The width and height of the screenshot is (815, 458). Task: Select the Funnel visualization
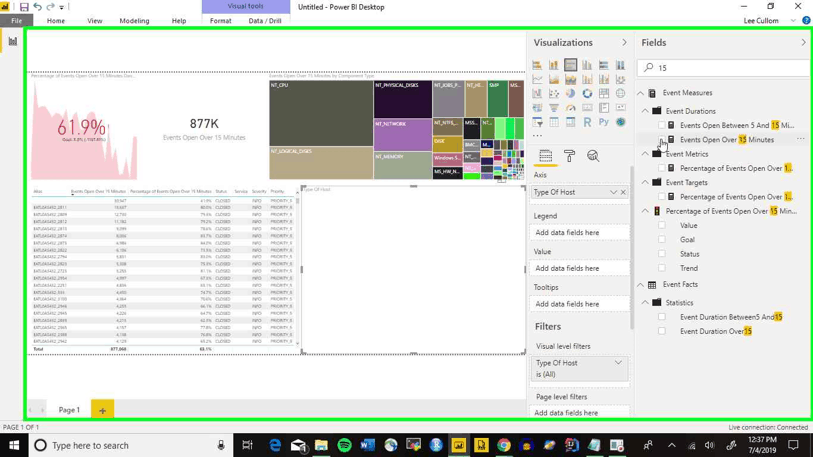point(554,108)
